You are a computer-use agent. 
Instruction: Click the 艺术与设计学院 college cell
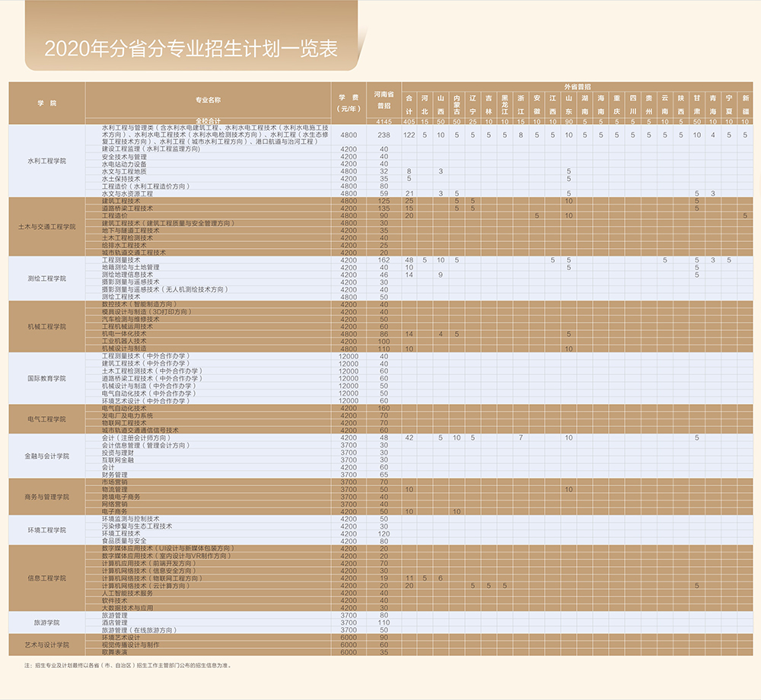(x=47, y=644)
